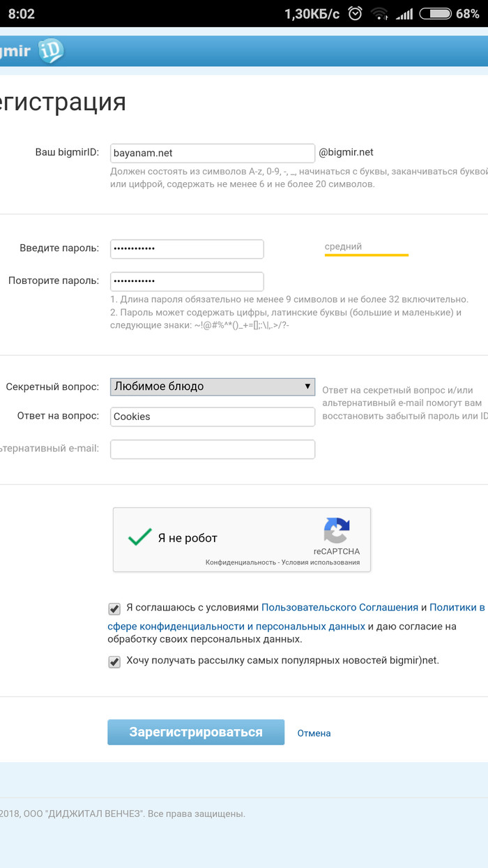488x868 pixels.
Task: Open the secret question dropdown
Action: [x=213, y=387]
